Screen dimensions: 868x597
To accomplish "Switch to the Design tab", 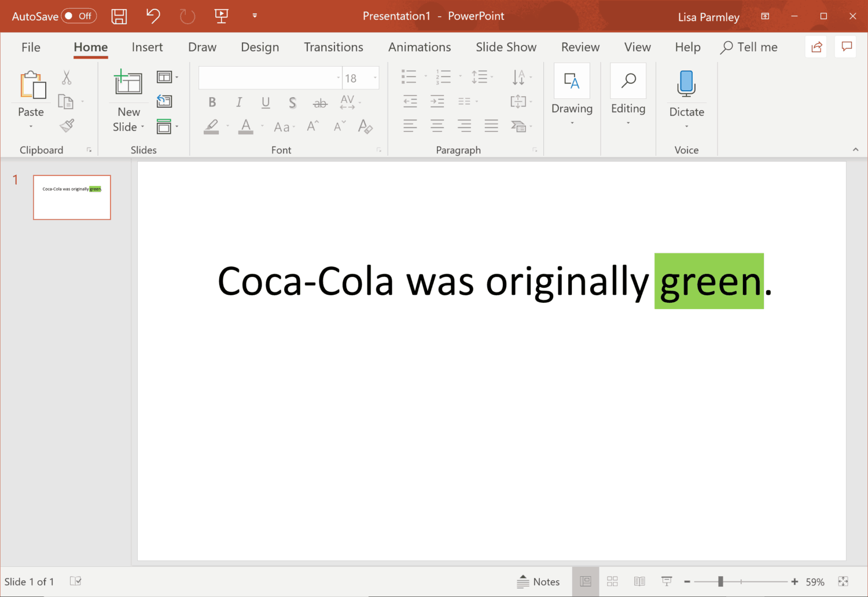I will click(x=260, y=47).
